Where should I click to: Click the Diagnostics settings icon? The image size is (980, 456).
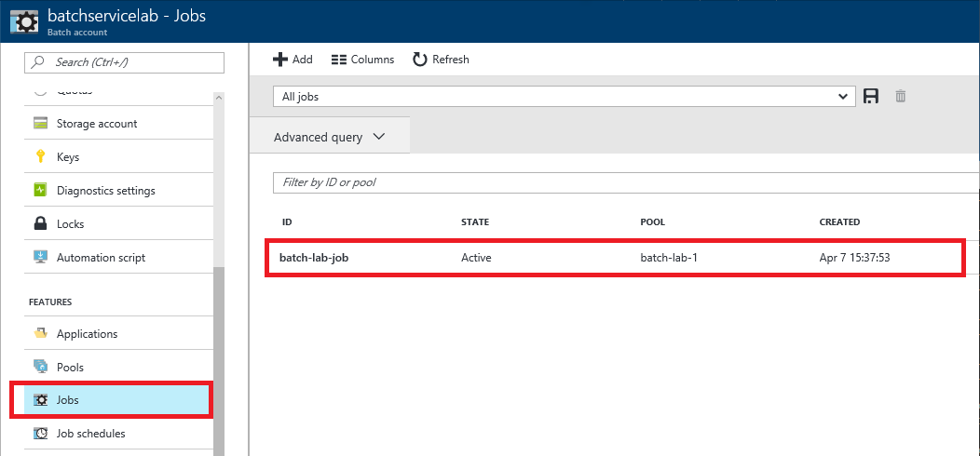41,191
